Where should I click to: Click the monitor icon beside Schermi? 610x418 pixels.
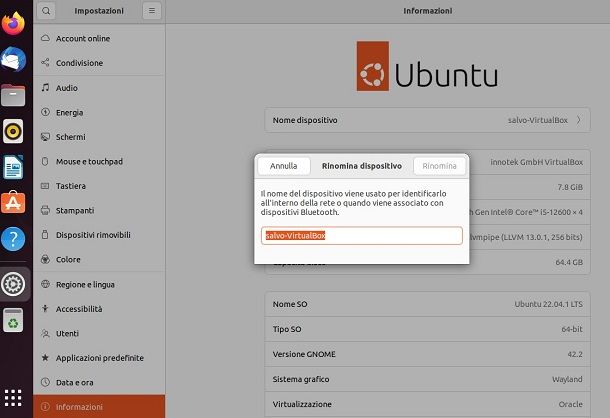click(46, 137)
